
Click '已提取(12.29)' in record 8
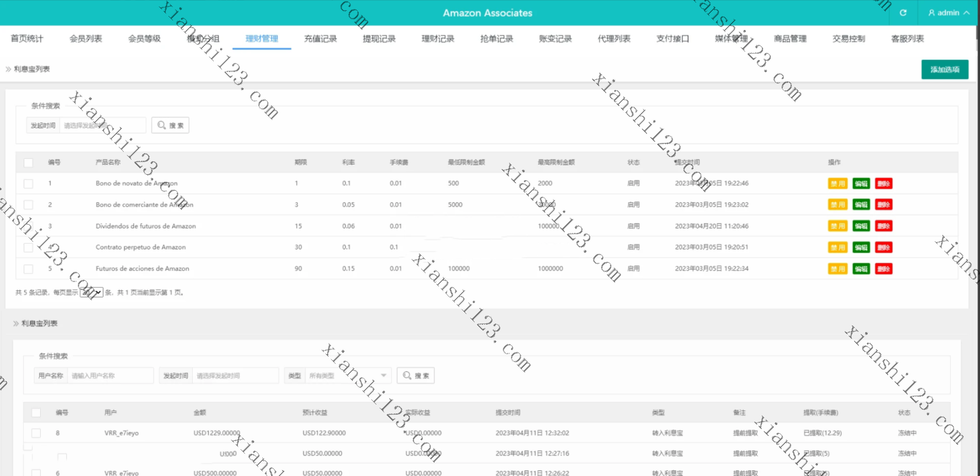(822, 433)
